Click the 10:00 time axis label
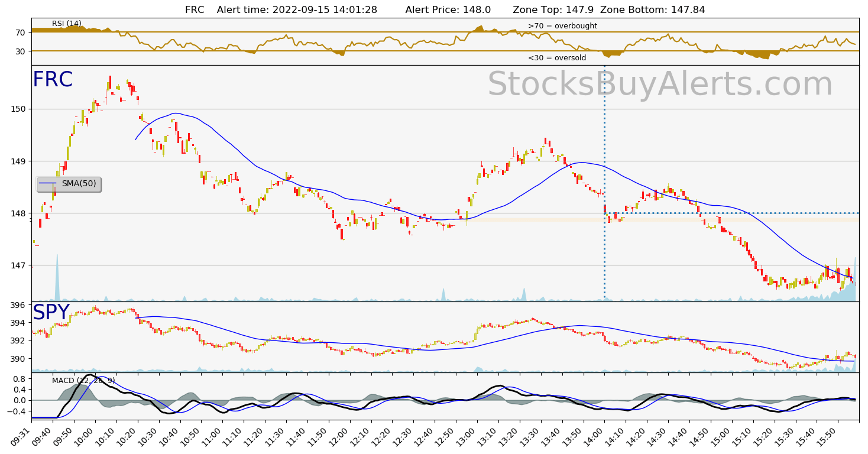 (85, 435)
